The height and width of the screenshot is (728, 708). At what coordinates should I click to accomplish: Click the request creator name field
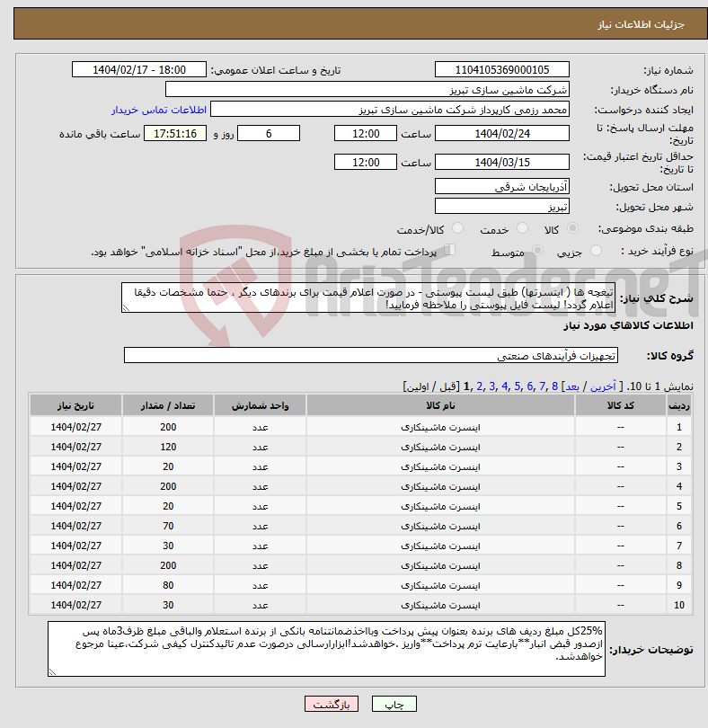[x=390, y=110]
